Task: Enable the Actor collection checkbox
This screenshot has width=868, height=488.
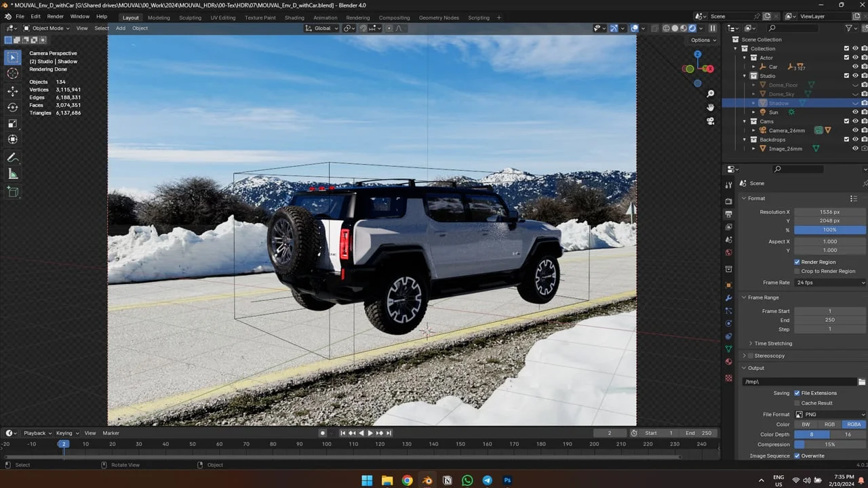Action: (x=846, y=57)
